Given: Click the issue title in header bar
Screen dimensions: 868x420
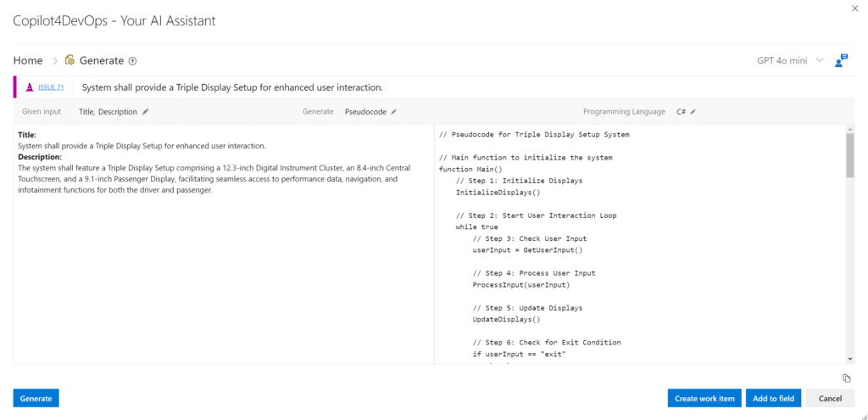Looking at the screenshot, I should point(232,87).
